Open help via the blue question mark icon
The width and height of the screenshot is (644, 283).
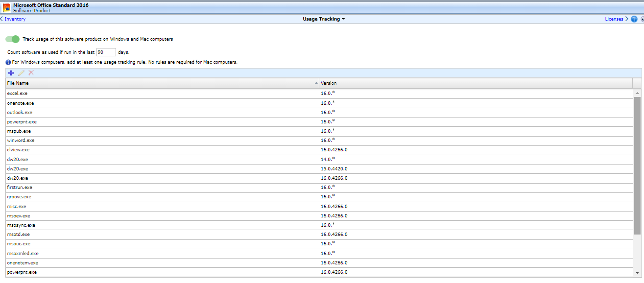click(634, 19)
